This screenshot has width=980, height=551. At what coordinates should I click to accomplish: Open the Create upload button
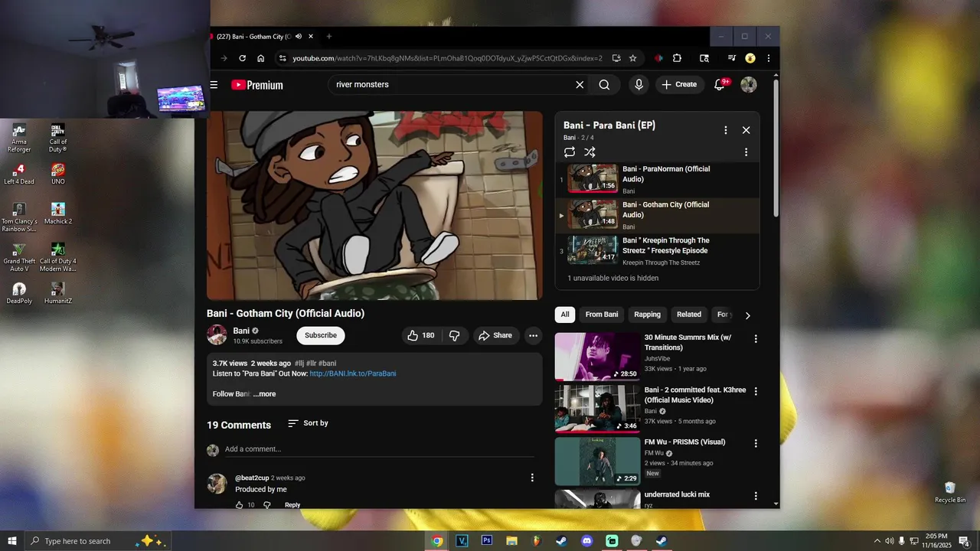[679, 85]
